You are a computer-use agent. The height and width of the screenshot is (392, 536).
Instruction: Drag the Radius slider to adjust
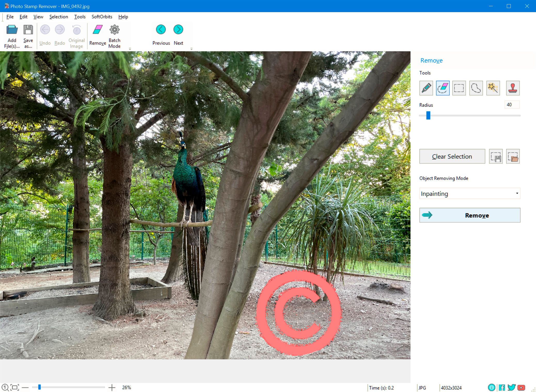427,116
